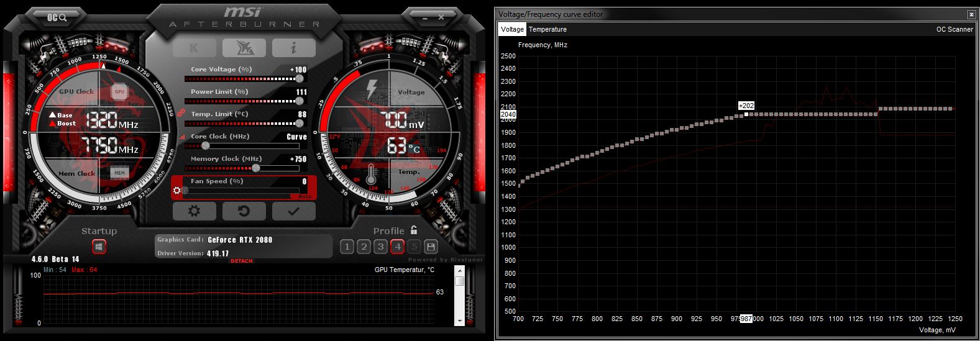Click the Temp. Limit slider handle
The width and height of the screenshot is (980, 341).
[x=300, y=124]
